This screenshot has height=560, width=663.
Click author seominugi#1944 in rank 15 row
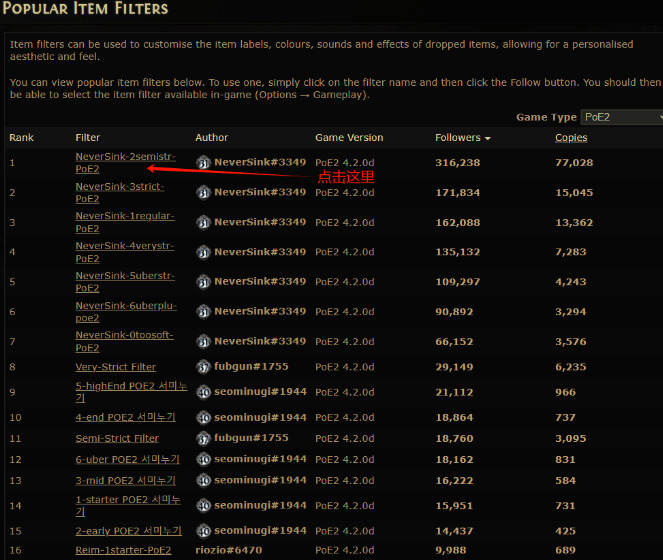260,531
